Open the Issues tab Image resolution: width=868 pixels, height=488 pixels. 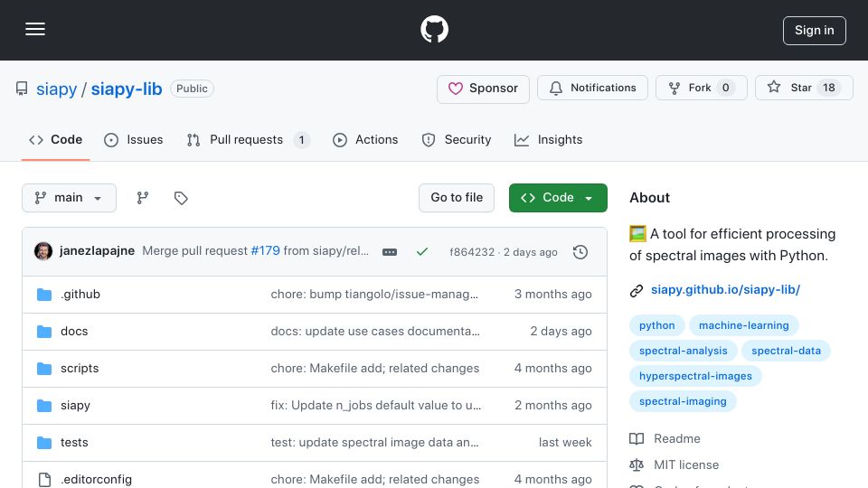tap(134, 140)
